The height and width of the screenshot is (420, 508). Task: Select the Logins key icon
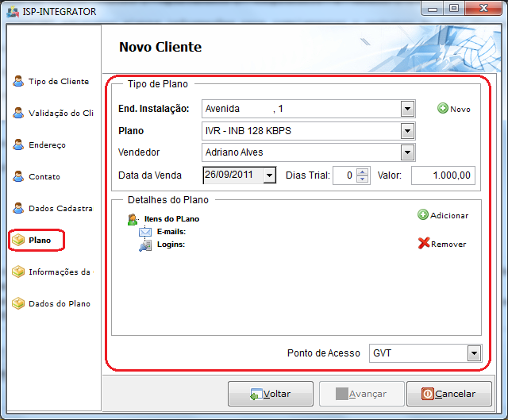pyautogui.click(x=146, y=245)
